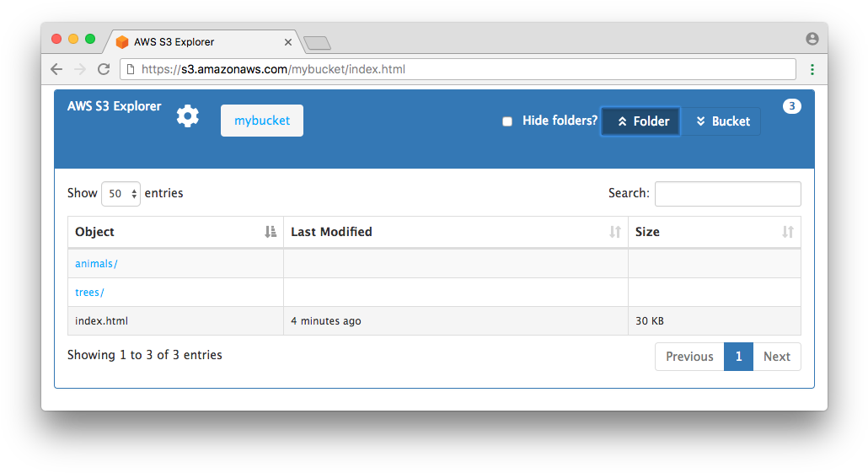Toggle the Hide folders checkbox
Image resolution: width=868 pixels, height=473 pixels.
pyautogui.click(x=507, y=121)
